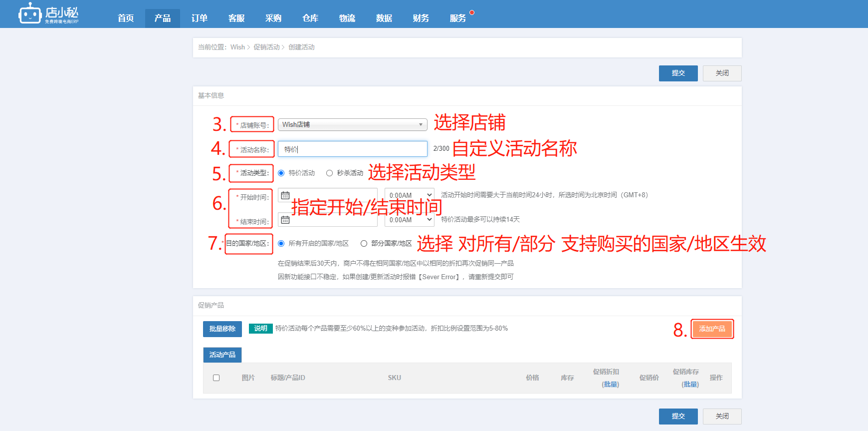The height and width of the screenshot is (431, 868).
Task: Open the end time 0:00AM dropdown
Action: tap(410, 220)
